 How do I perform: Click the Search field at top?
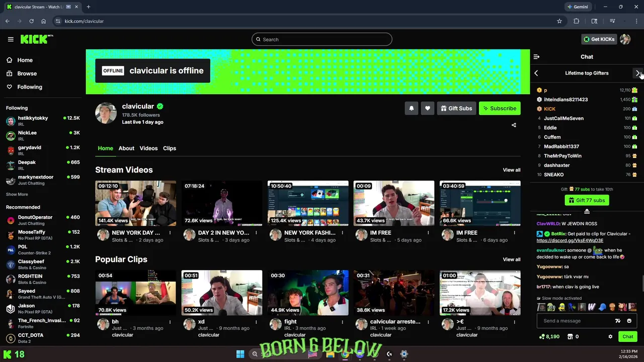click(x=322, y=39)
